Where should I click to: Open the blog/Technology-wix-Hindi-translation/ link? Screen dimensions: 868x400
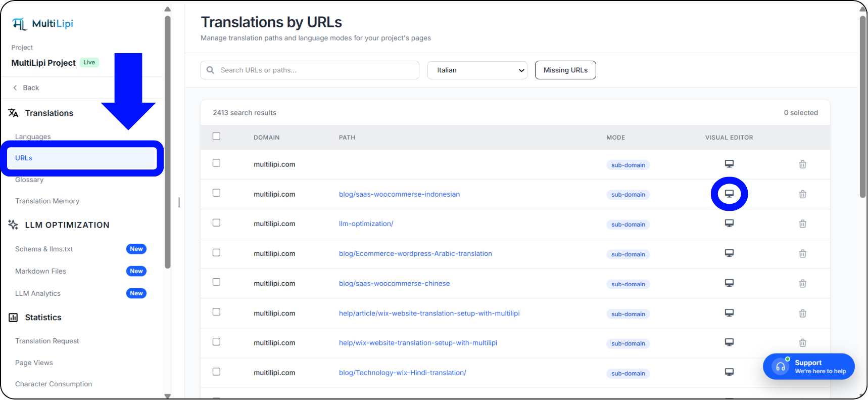(402, 373)
